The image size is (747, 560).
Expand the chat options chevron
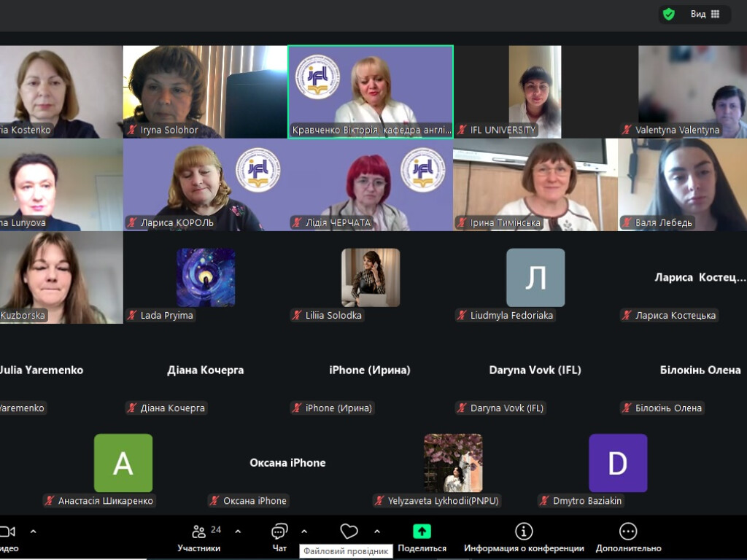tap(304, 532)
